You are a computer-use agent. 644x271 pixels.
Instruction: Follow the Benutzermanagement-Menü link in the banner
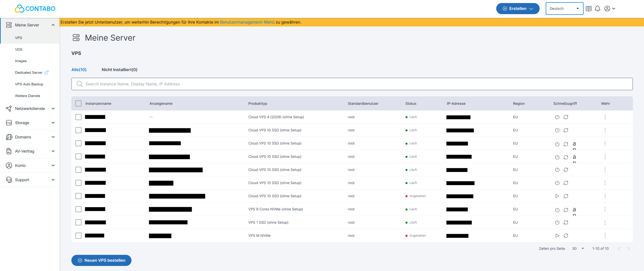click(247, 22)
